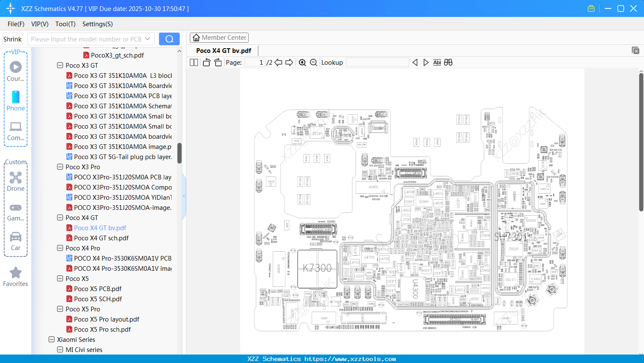The width and height of the screenshot is (644, 363).
Task: Collapse the Poco X3 GT folder
Action: pos(60,66)
